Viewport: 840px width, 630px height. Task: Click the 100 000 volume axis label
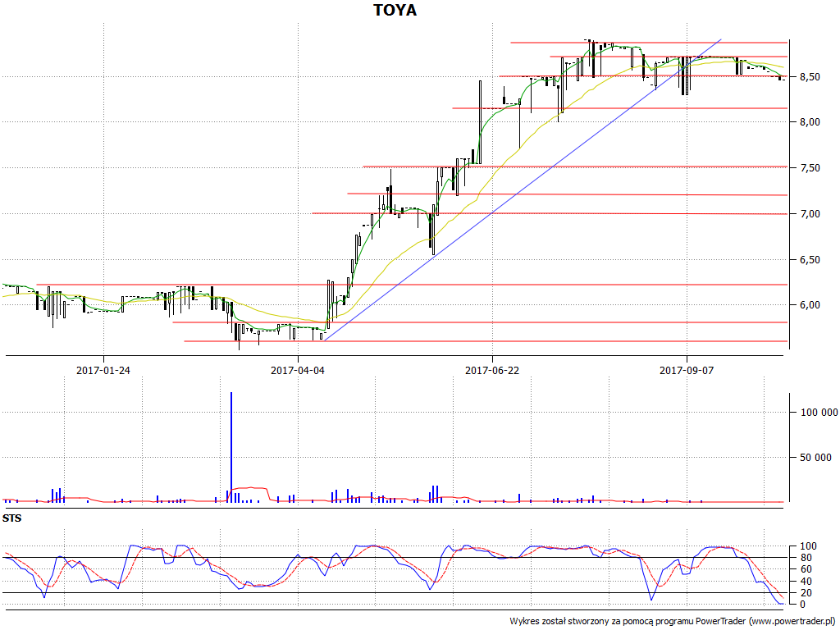(x=819, y=412)
